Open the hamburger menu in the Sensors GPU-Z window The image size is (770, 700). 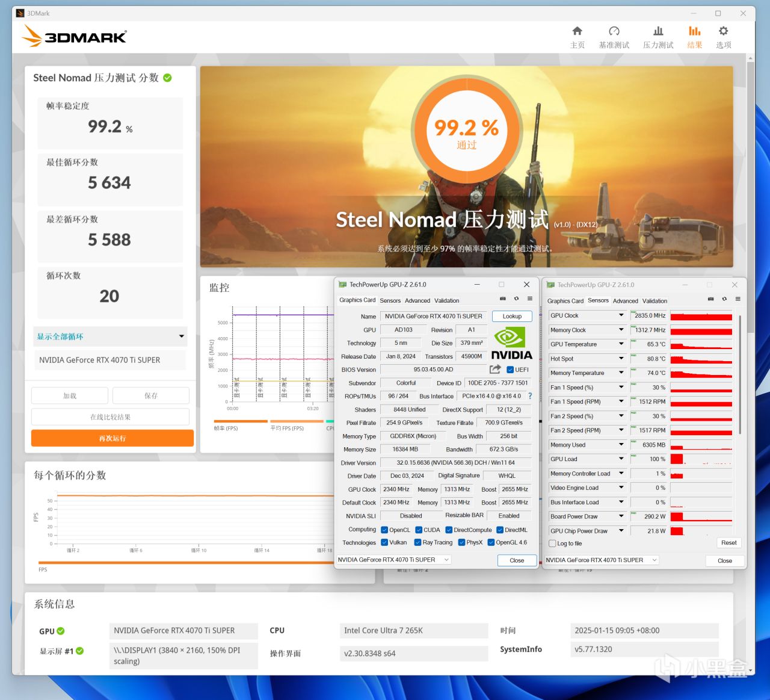[x=738, y=299]
